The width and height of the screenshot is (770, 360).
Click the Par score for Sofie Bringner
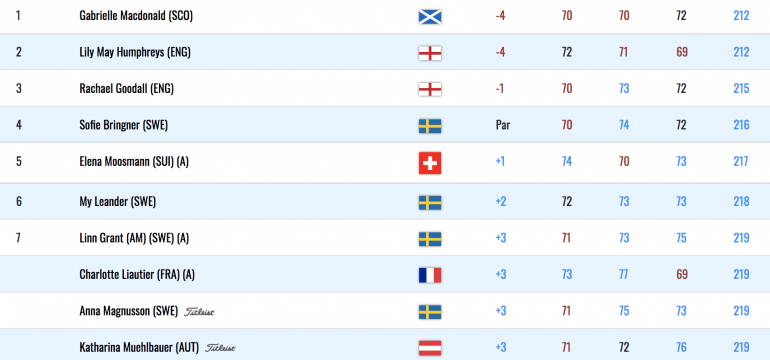tap(503, 125)
